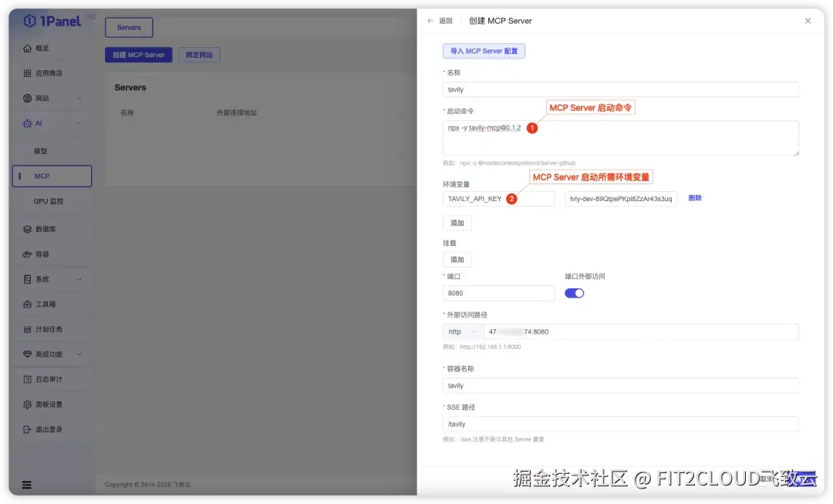Click the Servers panel heading
833x504 pixels.
point(130,88)
